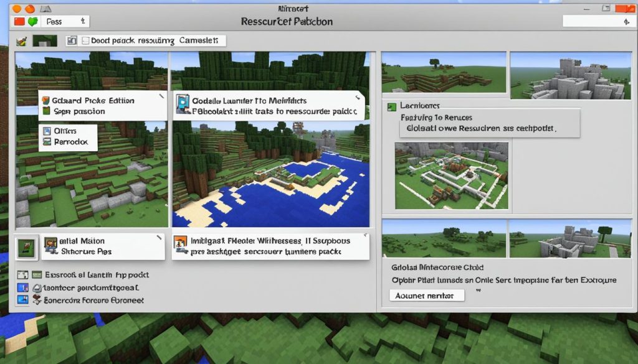Click the camera icon beside the search bar

(x=72, y=40)
